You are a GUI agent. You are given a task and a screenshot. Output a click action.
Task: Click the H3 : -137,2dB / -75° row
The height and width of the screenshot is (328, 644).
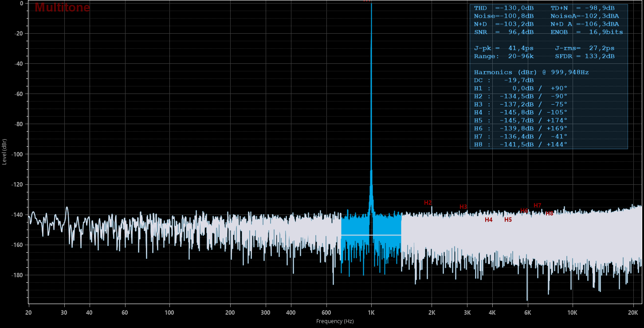521,104
